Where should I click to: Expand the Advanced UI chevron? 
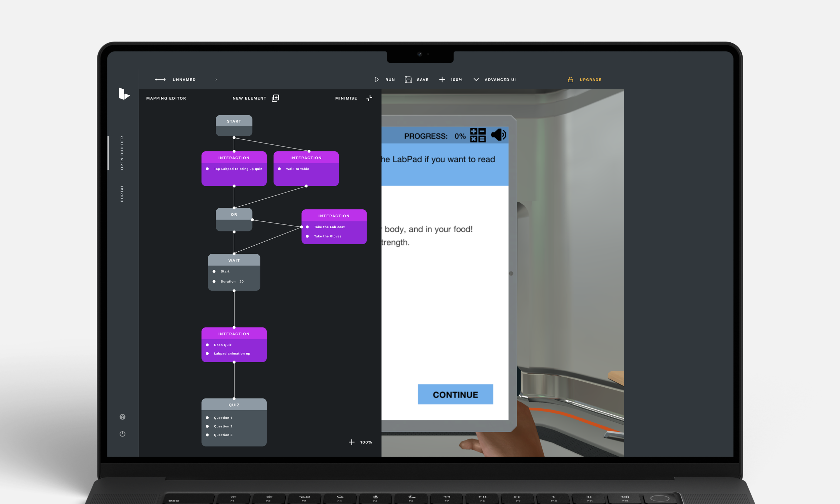[476, 80]
